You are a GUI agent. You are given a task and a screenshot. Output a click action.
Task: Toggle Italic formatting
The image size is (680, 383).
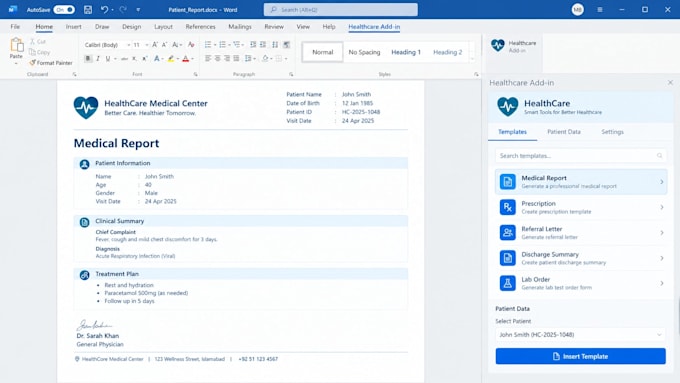point(98,59)
